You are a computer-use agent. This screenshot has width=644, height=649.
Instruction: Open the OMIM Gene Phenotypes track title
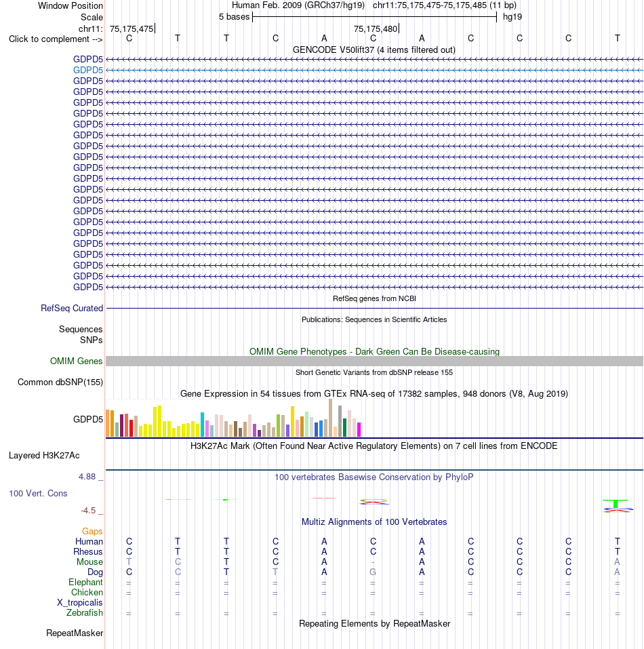(374, 351)
